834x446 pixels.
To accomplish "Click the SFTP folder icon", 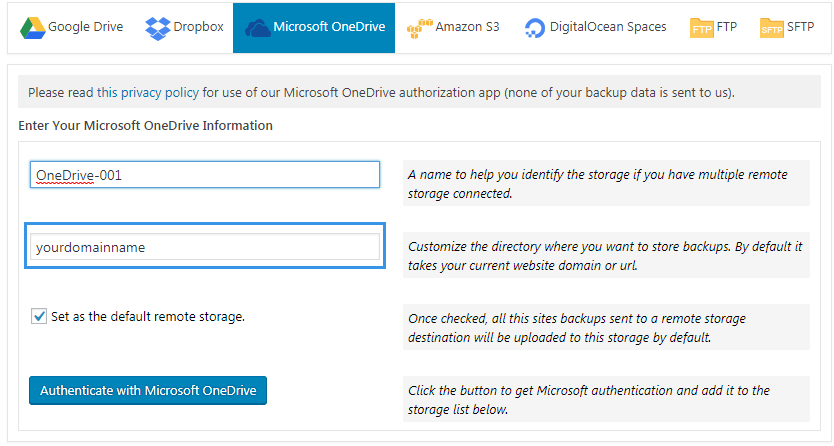I will click(772, 28).
